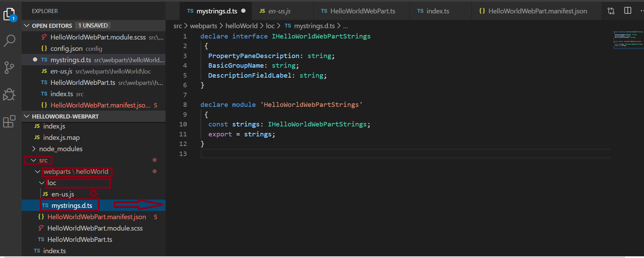Open HelloWorldWebPart.module.scss from open editors
This screenshot has width=644, height=258.
[x=93, y=37]
